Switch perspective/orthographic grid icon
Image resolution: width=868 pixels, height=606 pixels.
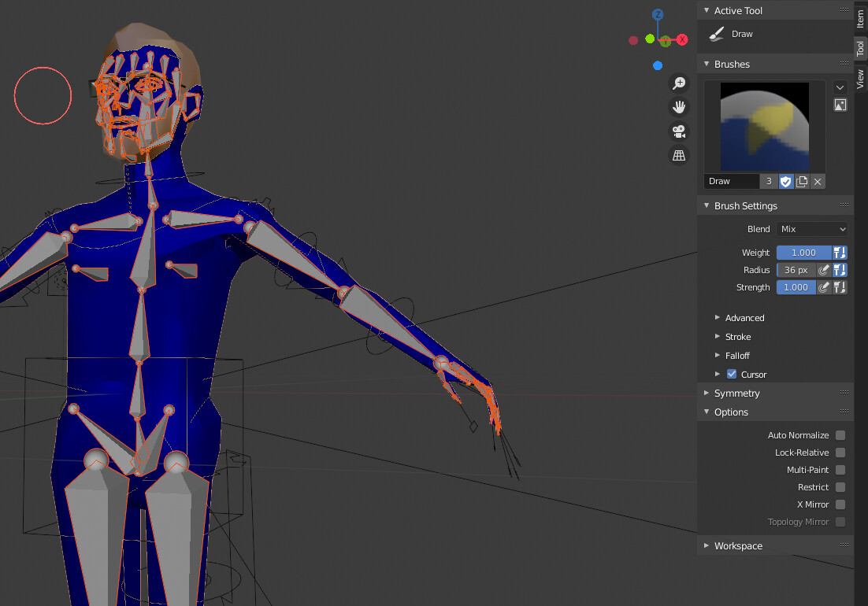[x=679, y=155]
